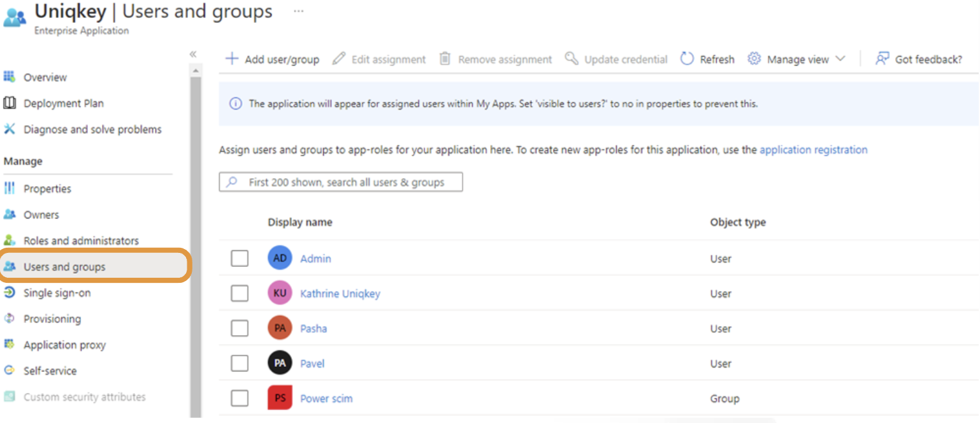Image resolution: width=980 pixels, height=423 pixels.
Task: Click the Roles and administrators icon
Action: [x=10, y=241]
